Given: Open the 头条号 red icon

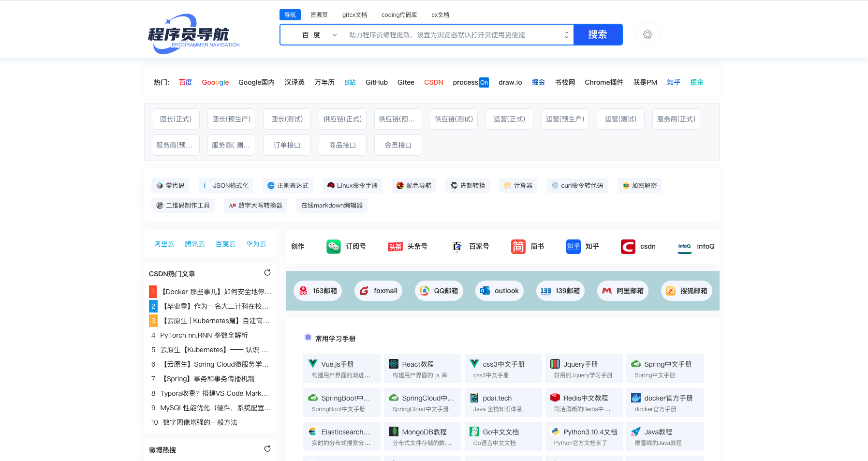Looking at the screenshot, I should [396, 247].
